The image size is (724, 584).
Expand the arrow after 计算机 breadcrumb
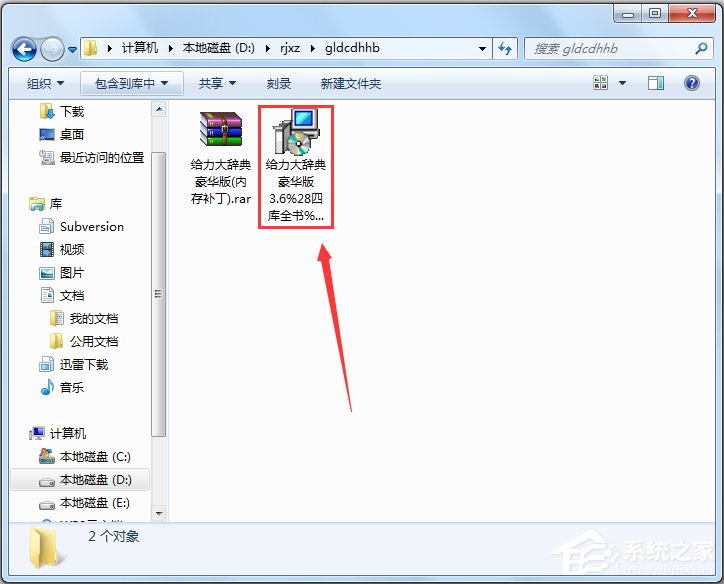(170, 48)
